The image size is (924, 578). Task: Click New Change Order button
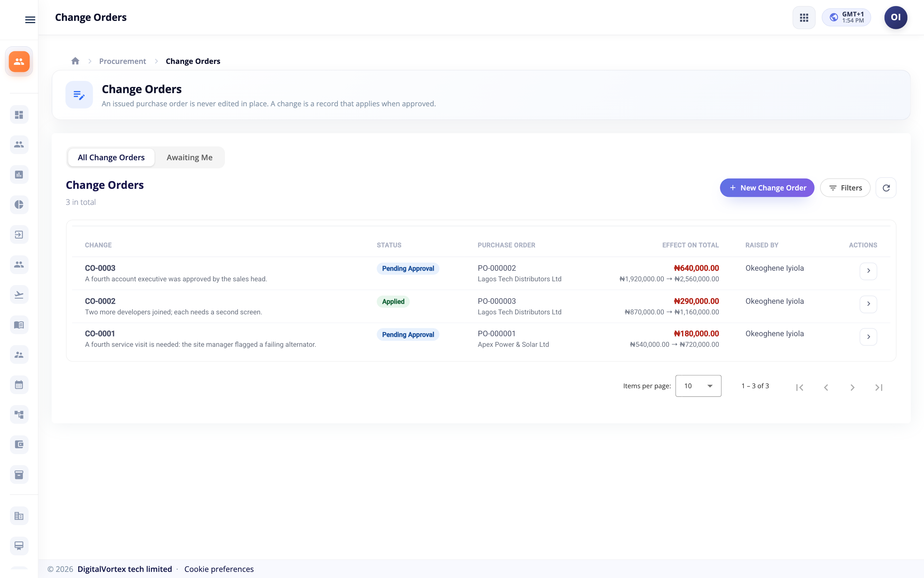[x=767, y=188]
